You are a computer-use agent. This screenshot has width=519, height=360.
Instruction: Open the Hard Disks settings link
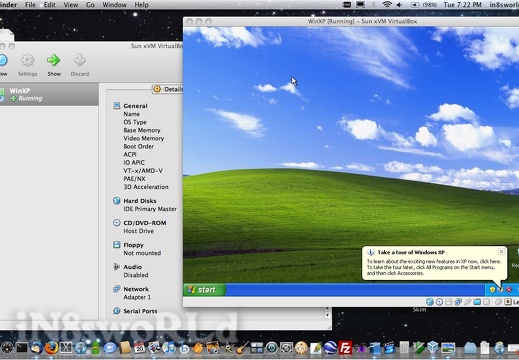click(x=140, y=201)
